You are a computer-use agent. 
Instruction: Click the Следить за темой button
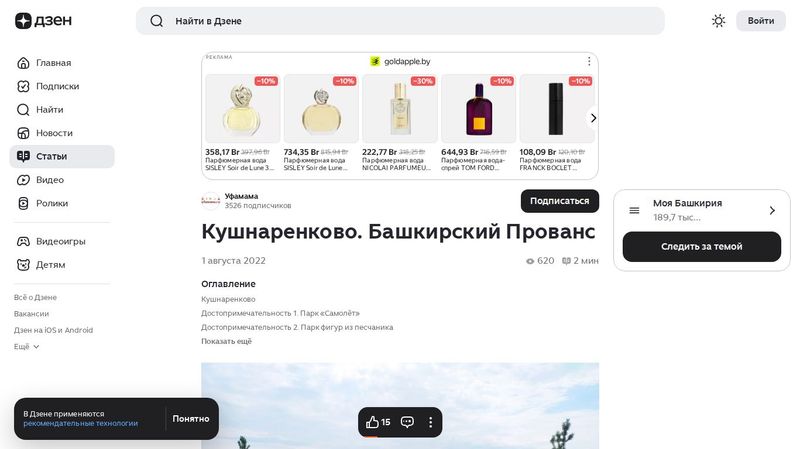701,247
